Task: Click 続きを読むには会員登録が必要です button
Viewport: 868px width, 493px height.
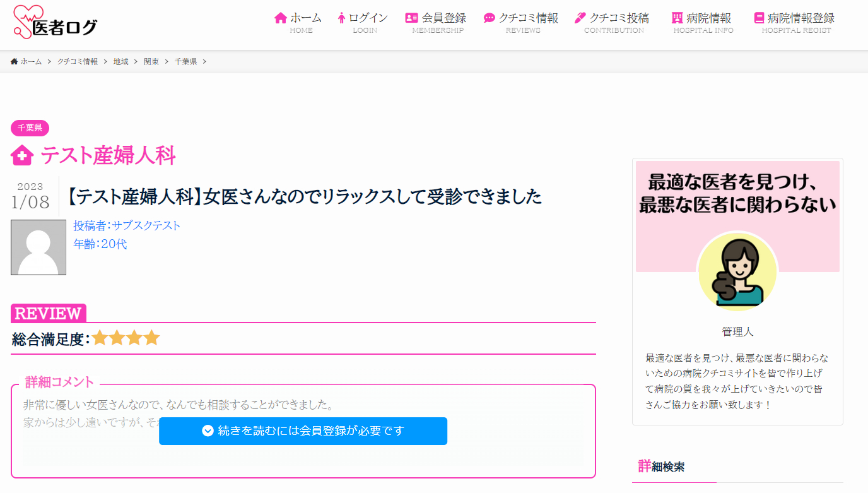Action: [x=303, y=431]
